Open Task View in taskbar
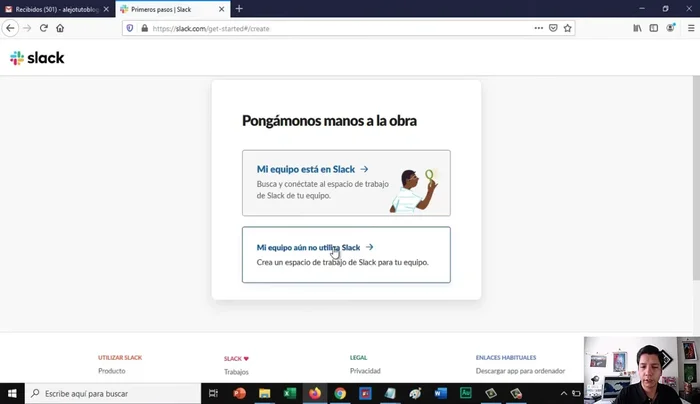 213,393
